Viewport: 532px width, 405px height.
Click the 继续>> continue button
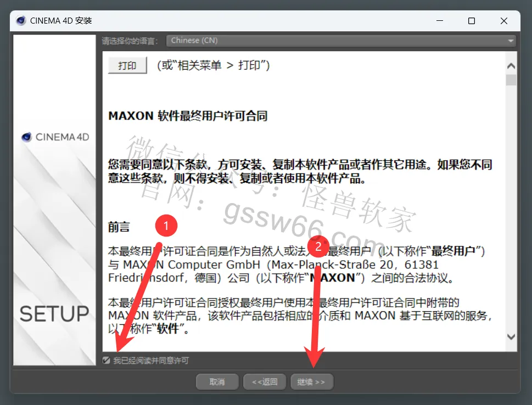pos(312,382)
